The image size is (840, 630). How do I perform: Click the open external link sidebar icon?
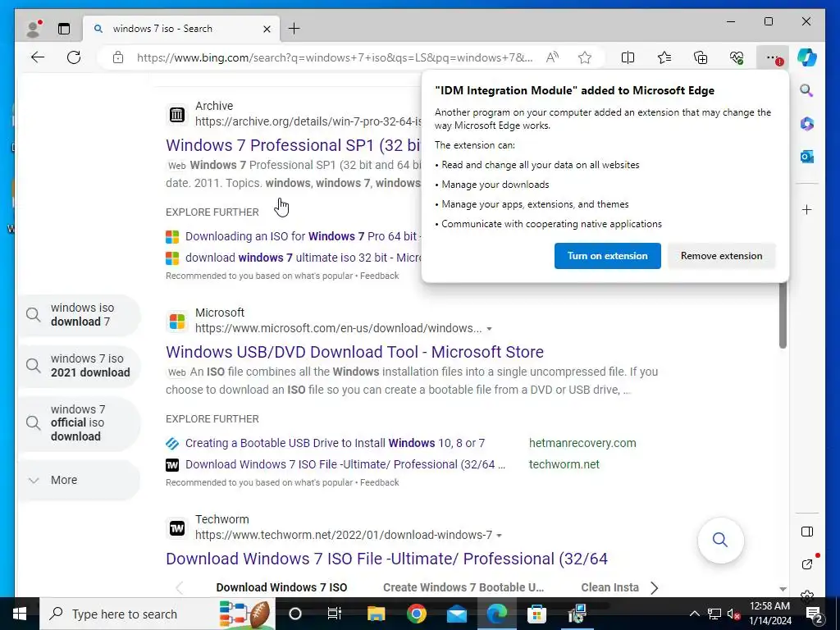click(x=808, y=563)
